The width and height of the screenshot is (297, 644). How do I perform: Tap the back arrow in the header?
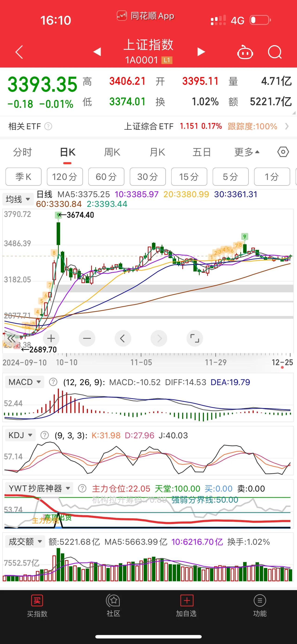[x=19, y=52]
